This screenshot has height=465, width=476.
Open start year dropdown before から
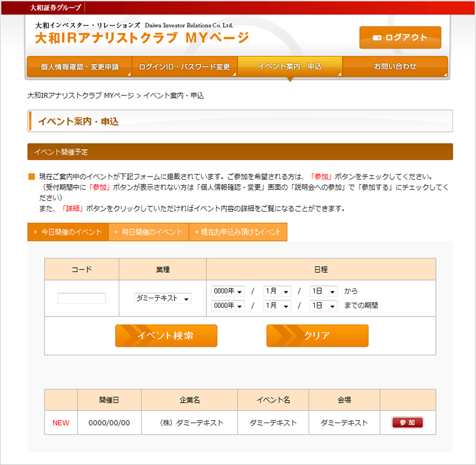[228, 291]
